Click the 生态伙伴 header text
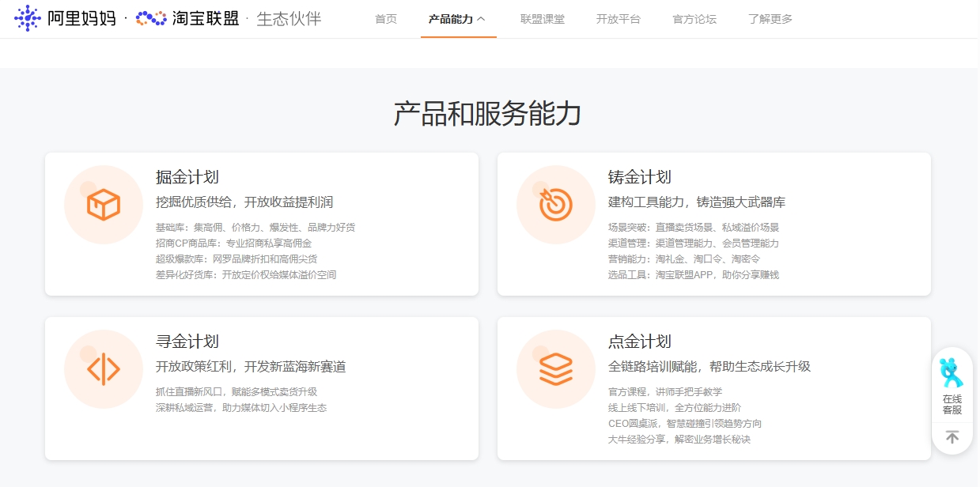Screen dimensions: 980x487 (289, 19)
